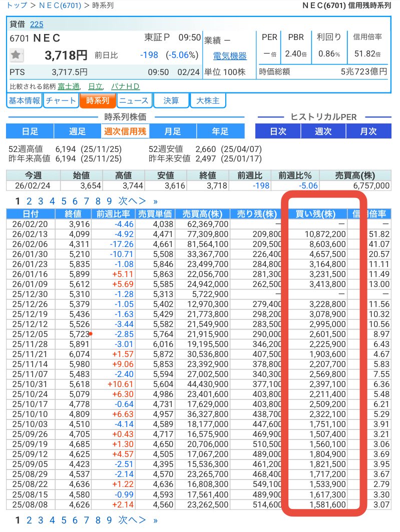Screen dimensions: 400x532
Task: Open comparison stock 富士通
Action: click(69, 86)
